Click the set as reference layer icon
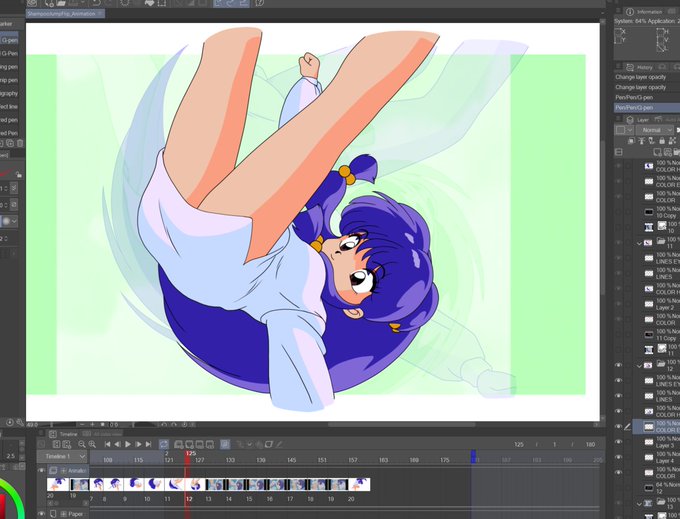The width and height of the screenshot is (680, 519). pyautogui.click(x=641, y=141)
